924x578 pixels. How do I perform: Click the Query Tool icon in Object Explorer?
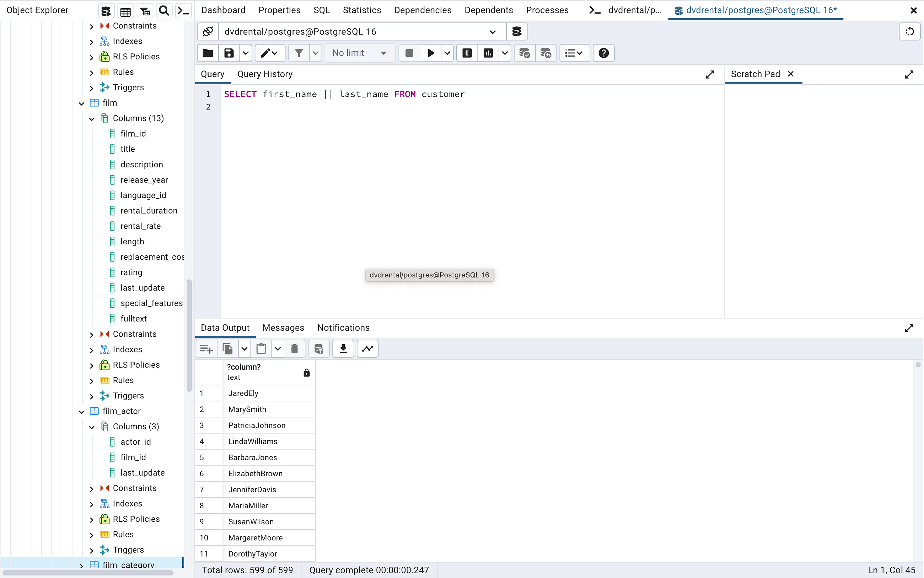[x=106, y=11]
